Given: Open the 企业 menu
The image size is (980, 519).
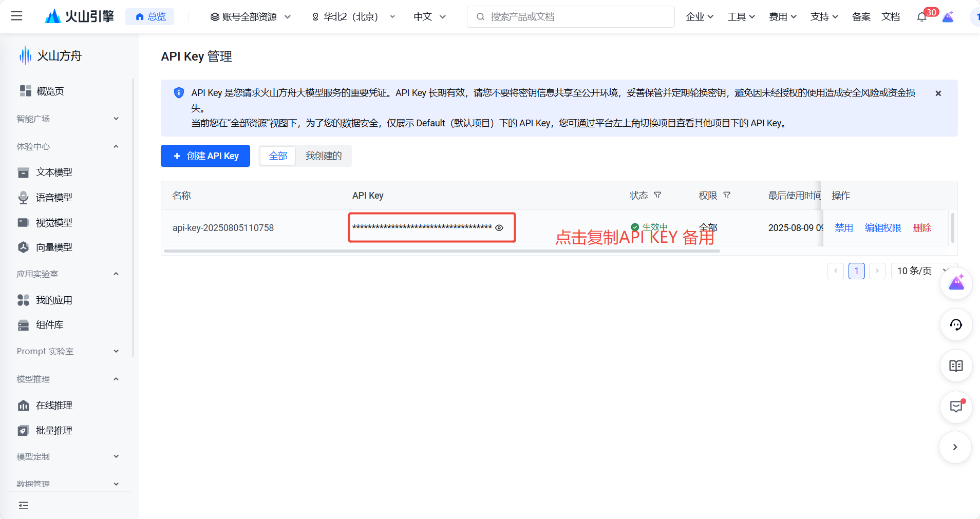Looking at the screenshot, I should tap(700, 17).
